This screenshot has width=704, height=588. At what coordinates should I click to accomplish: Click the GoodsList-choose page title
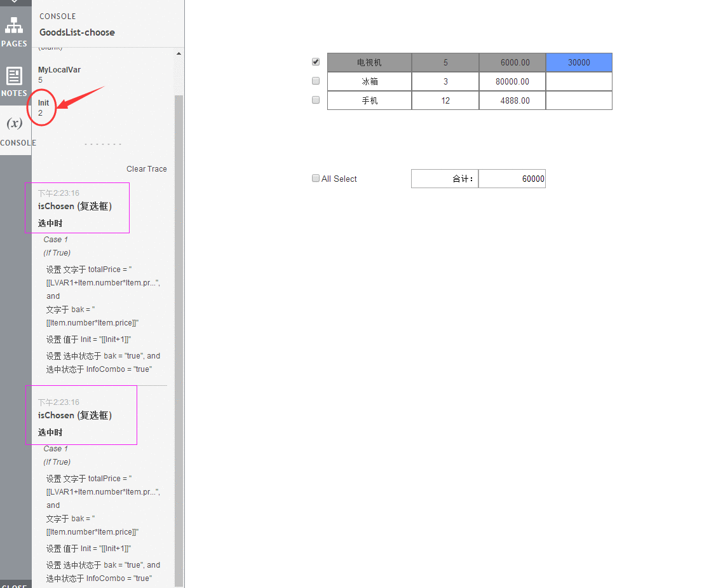pos(77,32)
